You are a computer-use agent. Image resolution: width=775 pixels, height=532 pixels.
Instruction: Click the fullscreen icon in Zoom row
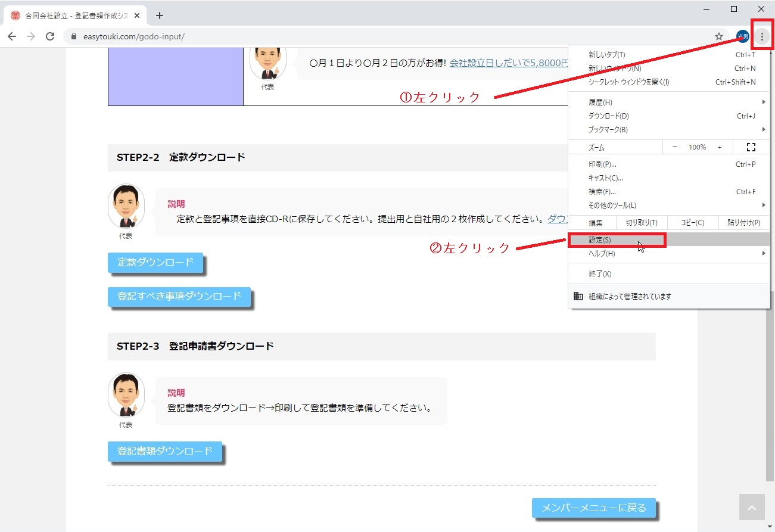click(751, 147)
